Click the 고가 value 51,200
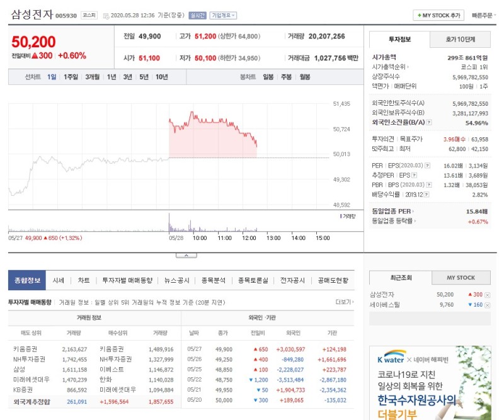The width and height of the screenshot is (504, 420). coord(205,37)
